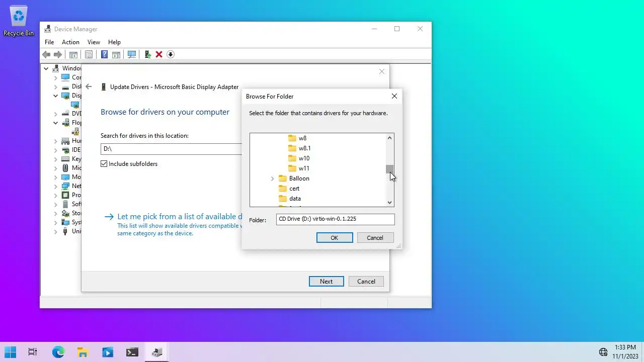
Task: Select the w11 folder
Action: pyautogui.click(x=299, y=168)
